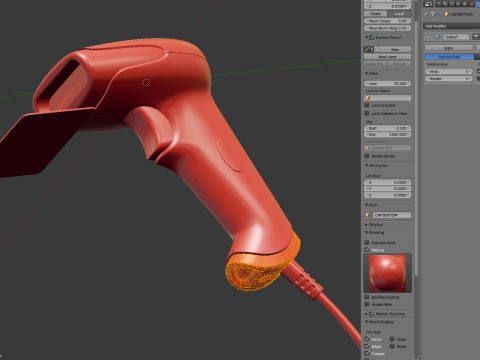Adjust the Mean Crease slider
Screen dimensions: 480x360
coord(388,21)
